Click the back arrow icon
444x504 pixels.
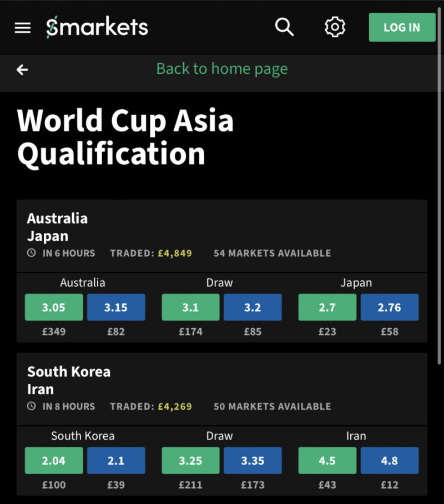(22, 69)
